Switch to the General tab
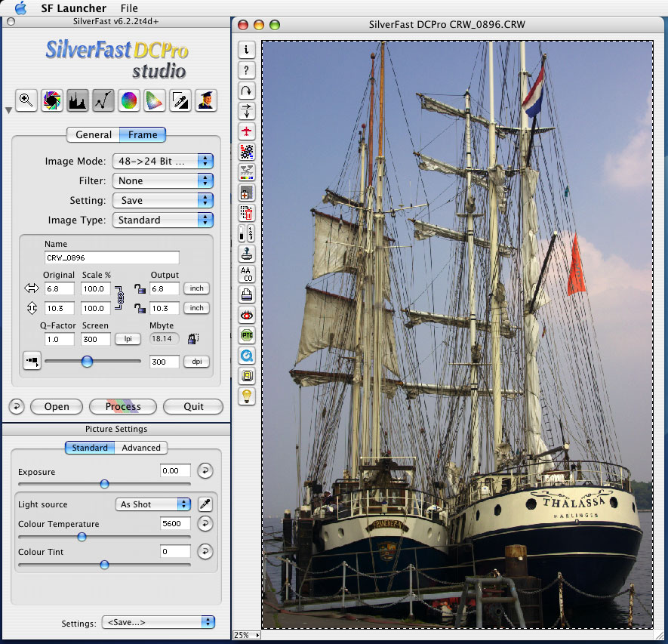 click(93, 135)
